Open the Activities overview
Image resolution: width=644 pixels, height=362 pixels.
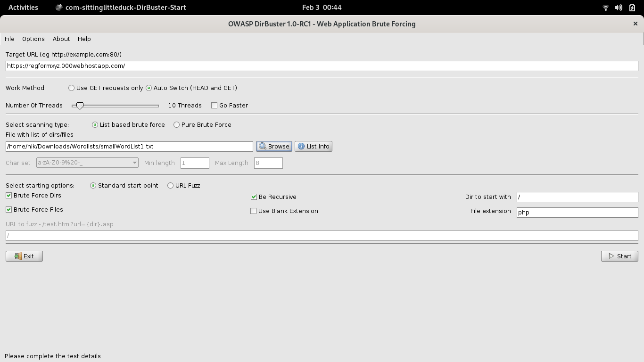click(x=23, y=8)
